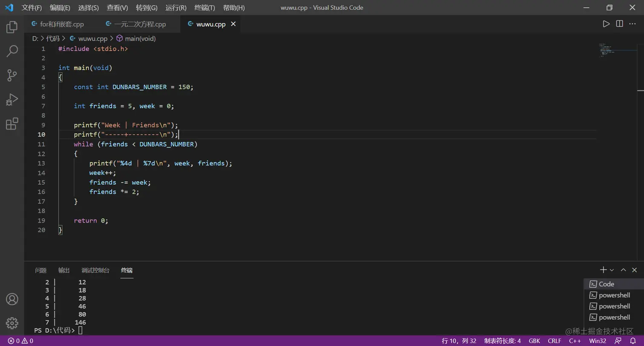Create a new terminal with the plus icon
Viewport: 644px width, 346px height.
pyautogui.click(x=603, y=269)
